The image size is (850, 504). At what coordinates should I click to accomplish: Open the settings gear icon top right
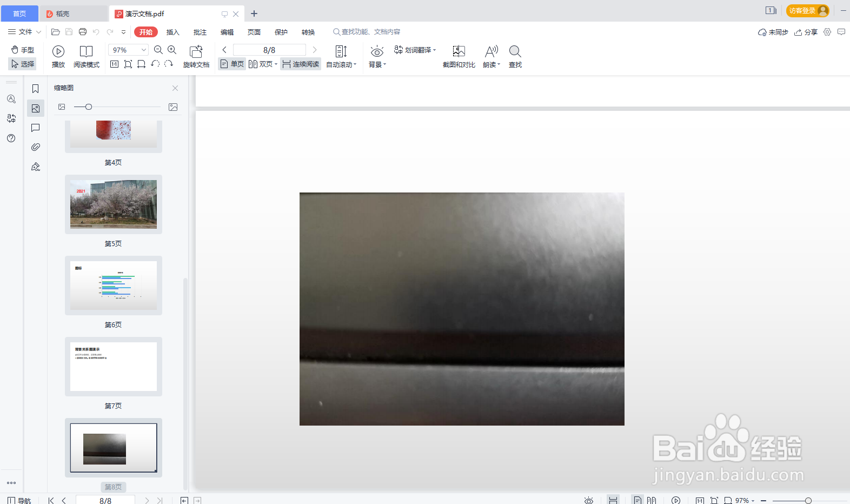point(827,32)
